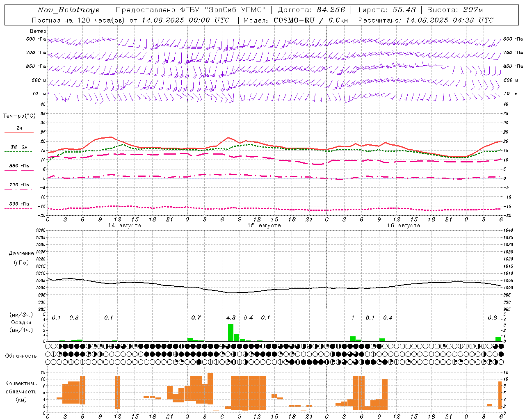Click the station name Nov_Bolotnoye in the header

(x=68, y=10)
